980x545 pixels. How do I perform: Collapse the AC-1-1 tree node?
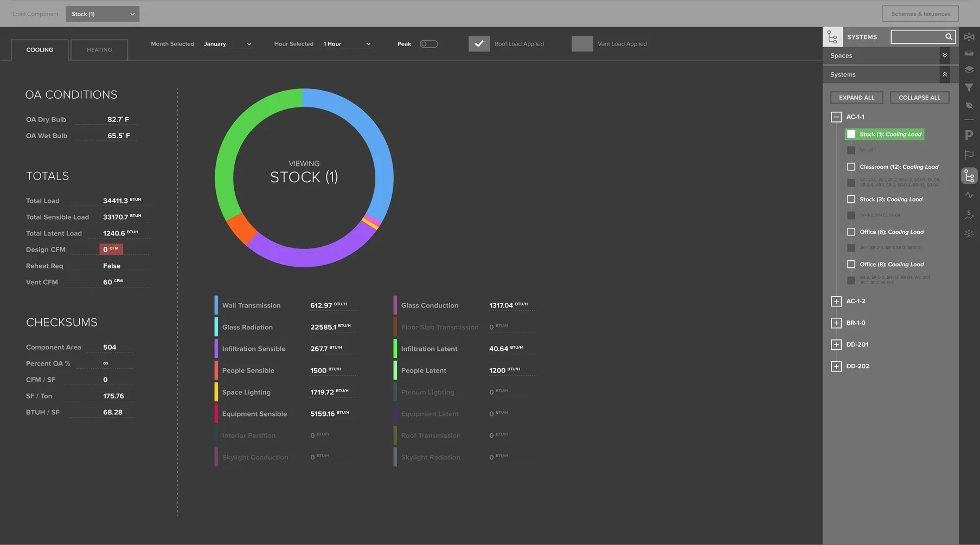pyautogui.click(x=836, y=117)
